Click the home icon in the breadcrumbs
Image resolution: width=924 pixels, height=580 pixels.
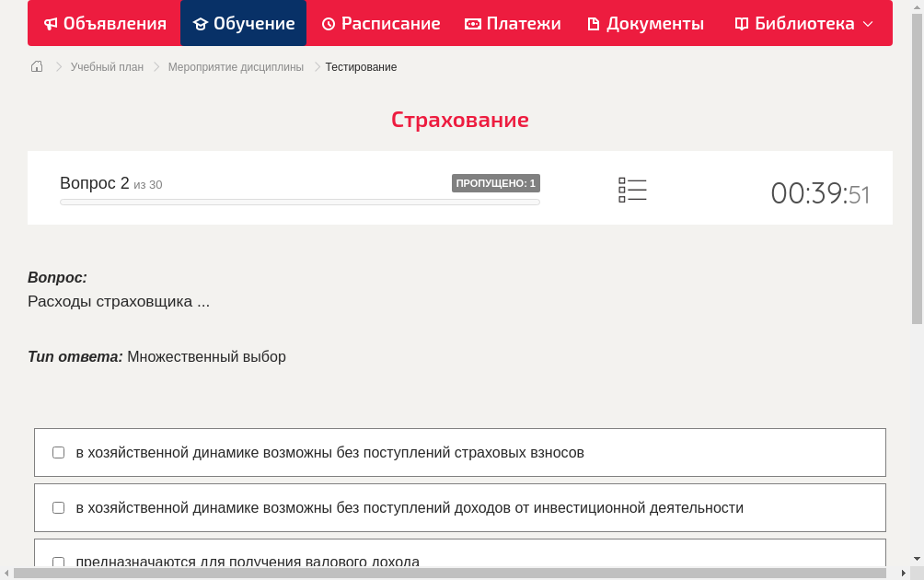36,66
